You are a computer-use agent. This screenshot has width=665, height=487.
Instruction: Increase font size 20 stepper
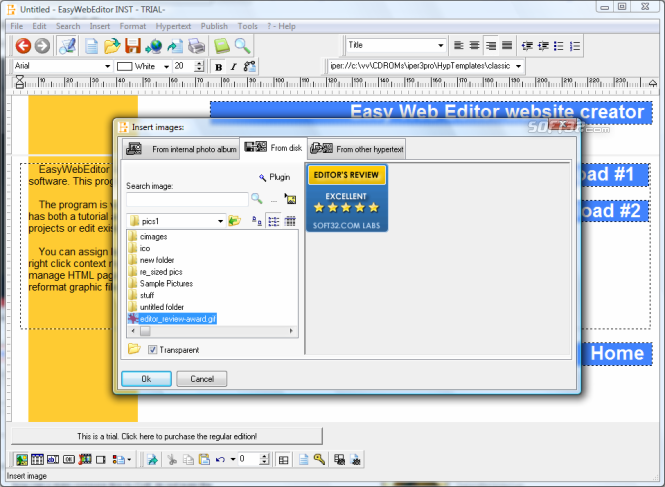point(199,64)
